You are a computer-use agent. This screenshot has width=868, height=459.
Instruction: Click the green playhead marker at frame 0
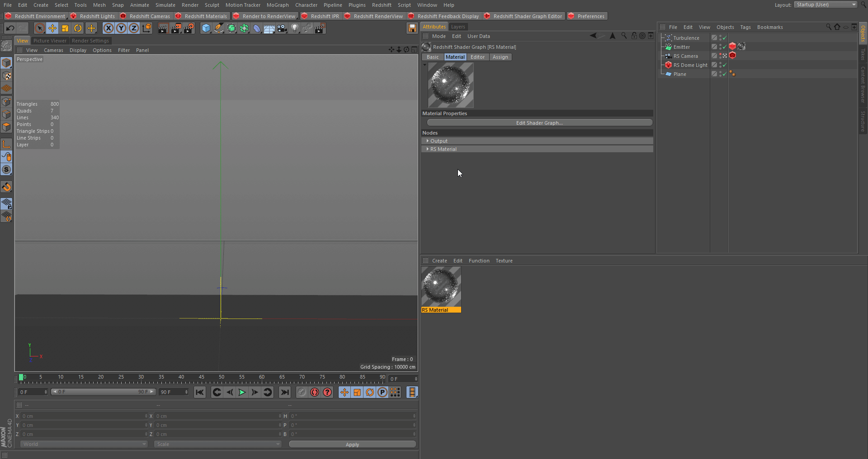click(21, 377)
